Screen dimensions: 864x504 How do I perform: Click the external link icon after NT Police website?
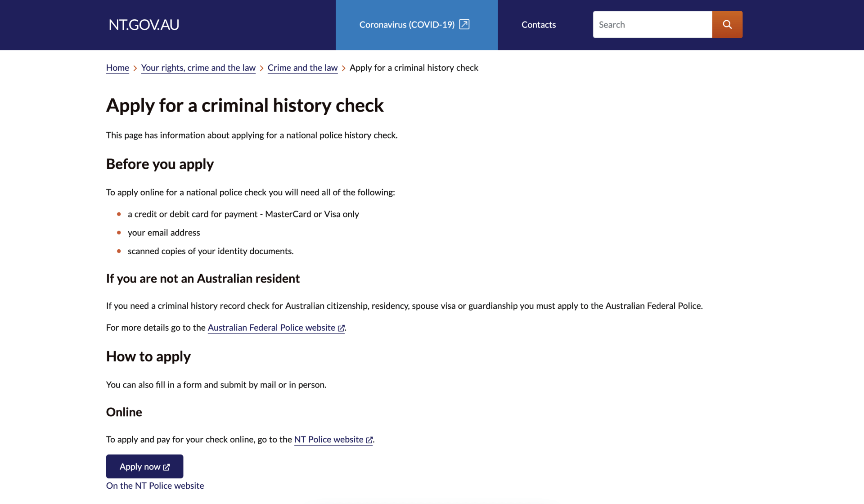(369, 440)
